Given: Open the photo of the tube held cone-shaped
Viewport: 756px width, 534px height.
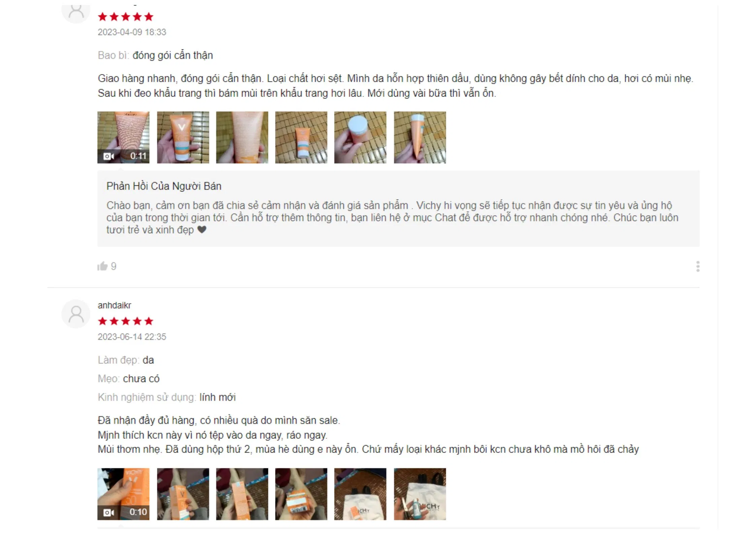Looking at the screenshot, I should coord(420,137).
